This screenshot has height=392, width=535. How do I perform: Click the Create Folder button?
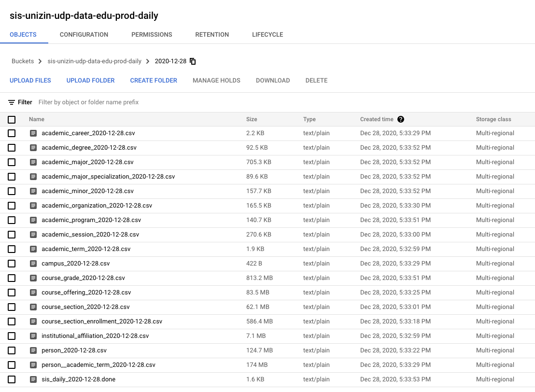point(154,81)
